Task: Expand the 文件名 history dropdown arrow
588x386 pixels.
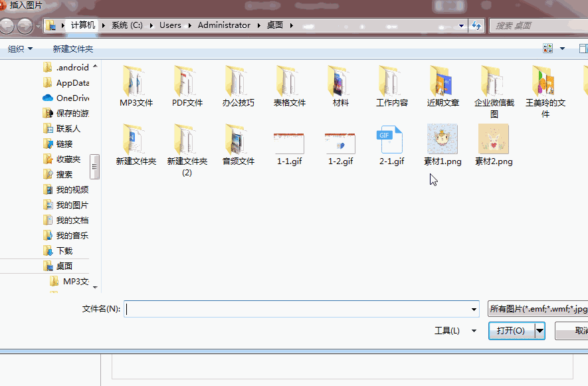Action: [x=474, y=310]
